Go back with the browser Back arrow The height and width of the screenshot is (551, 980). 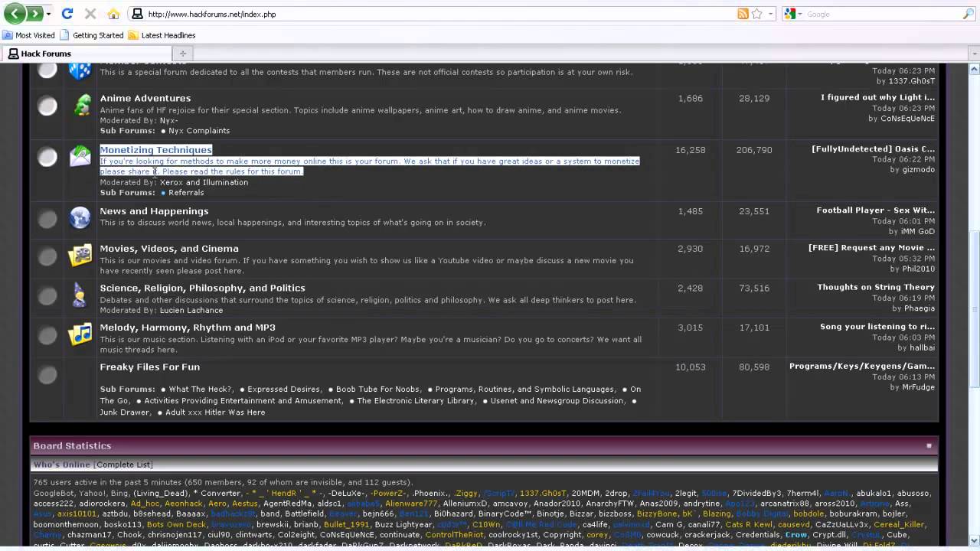15,14
